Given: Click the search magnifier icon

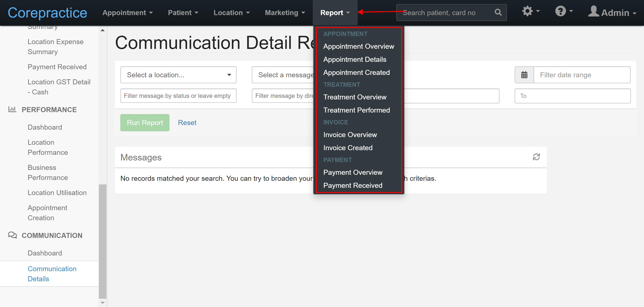Looking at the screenshot, I should click(498, 12).
